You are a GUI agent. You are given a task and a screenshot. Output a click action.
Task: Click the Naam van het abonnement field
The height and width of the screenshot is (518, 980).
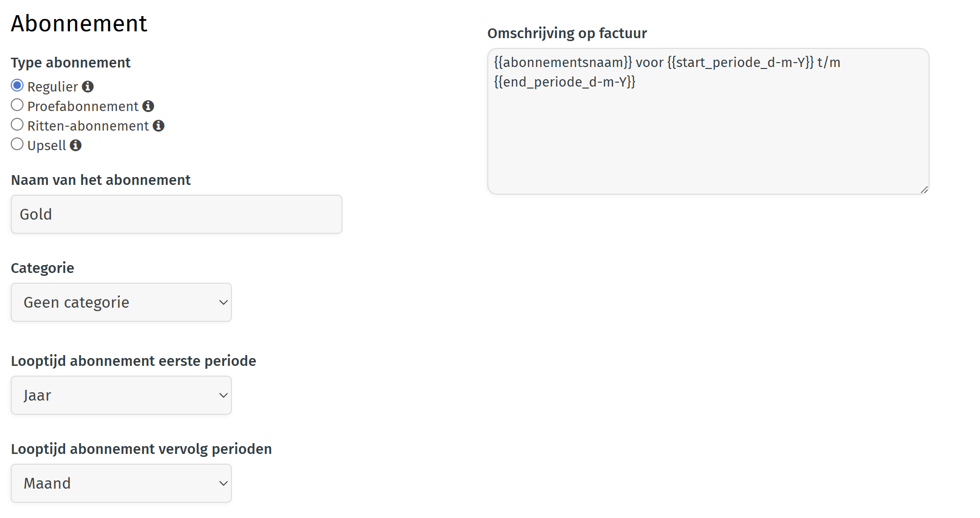(176, 214)
